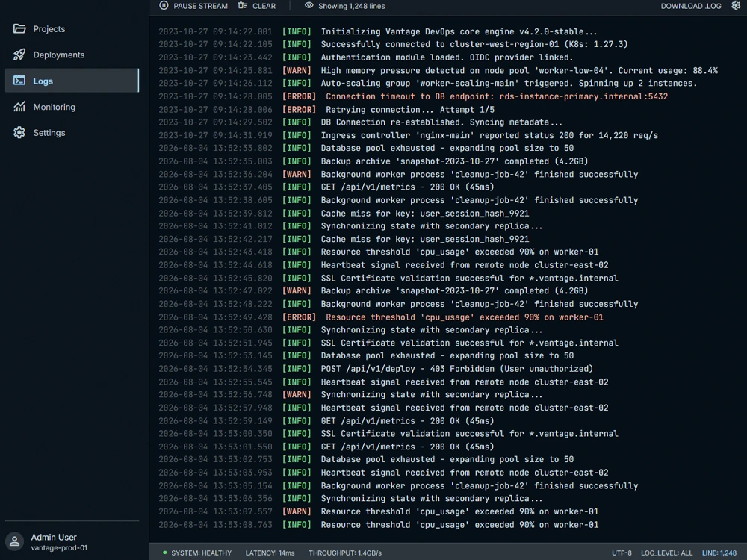Screen dimensions: 747x560
Task: Click the Settings gear icon in sidebar
Action: click(x=19, y=132)
